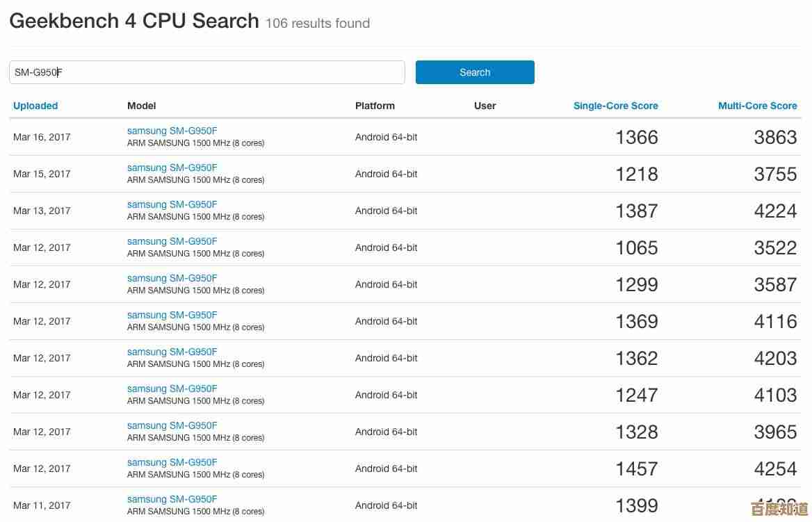This screenshot has width=812, height=522.
Task: Open the SM-G950F result from Mar 16, 2017
Action: [x=172, y=131]
